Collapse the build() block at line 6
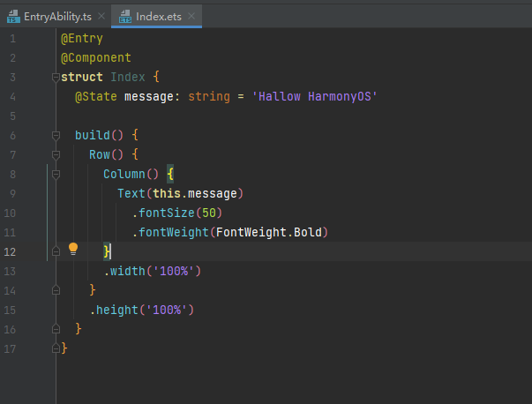 56,136
